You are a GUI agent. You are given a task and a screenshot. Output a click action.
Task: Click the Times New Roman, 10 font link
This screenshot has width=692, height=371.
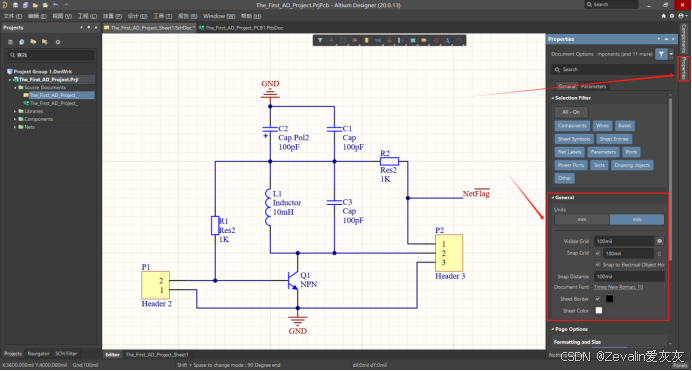coord(618,287)
